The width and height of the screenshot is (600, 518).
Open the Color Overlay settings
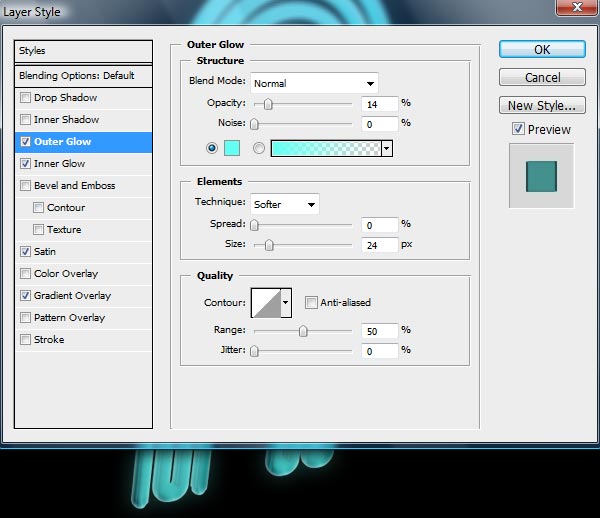[66, 274]
